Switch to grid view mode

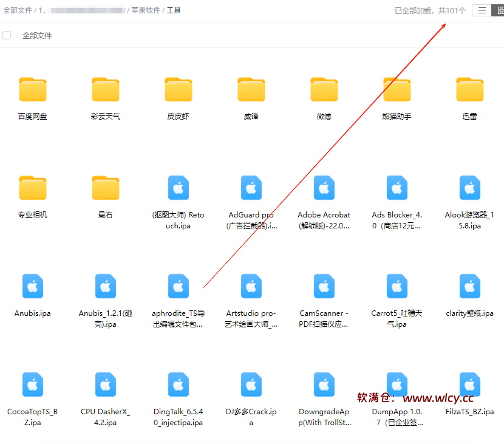[498, 10]
